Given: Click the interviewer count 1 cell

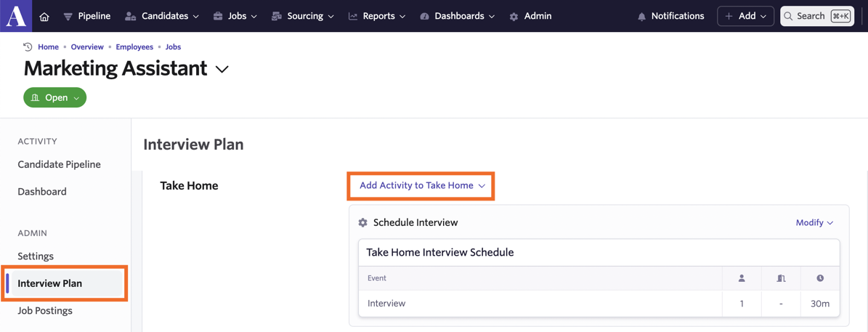Looking at the screenshot, I should click(742, 303).
